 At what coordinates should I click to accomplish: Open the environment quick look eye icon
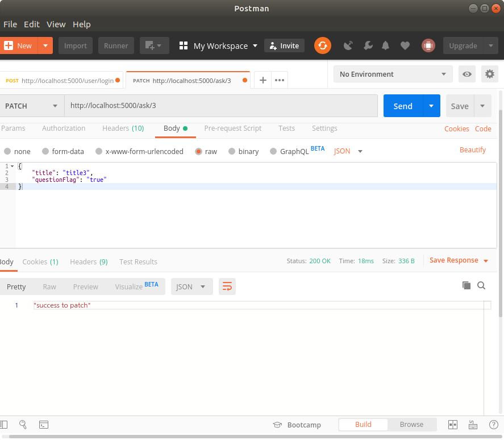coord(466,74)
